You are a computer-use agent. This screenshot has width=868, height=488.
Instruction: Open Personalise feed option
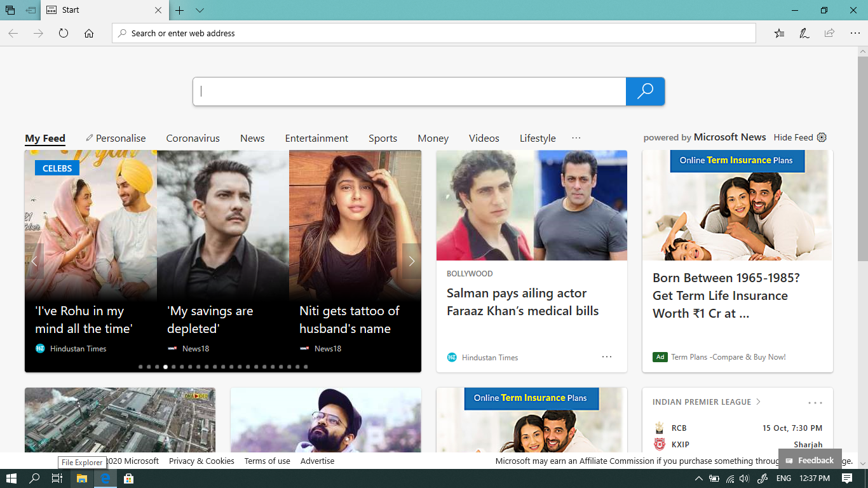pos(116,138)
